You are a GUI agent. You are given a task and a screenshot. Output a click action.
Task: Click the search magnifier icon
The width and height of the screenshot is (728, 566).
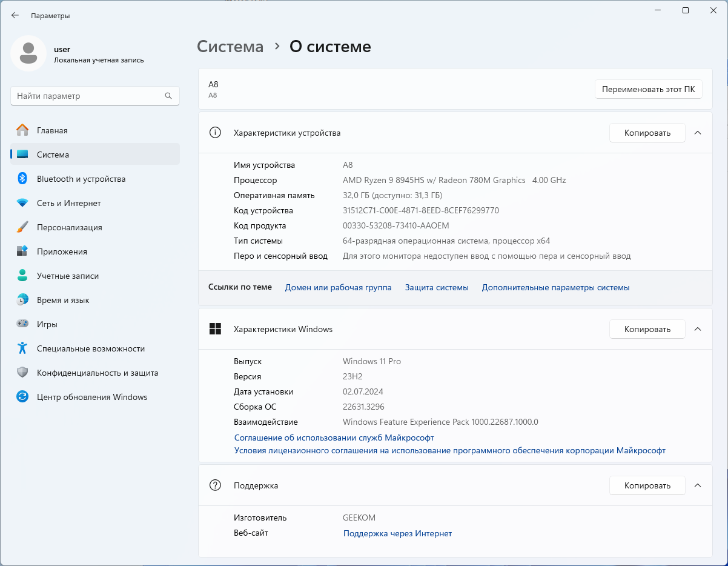click(168, 96)
